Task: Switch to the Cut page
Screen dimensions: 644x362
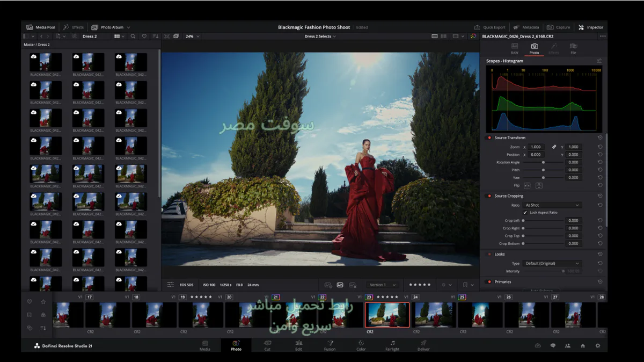Action: [267, 345]
